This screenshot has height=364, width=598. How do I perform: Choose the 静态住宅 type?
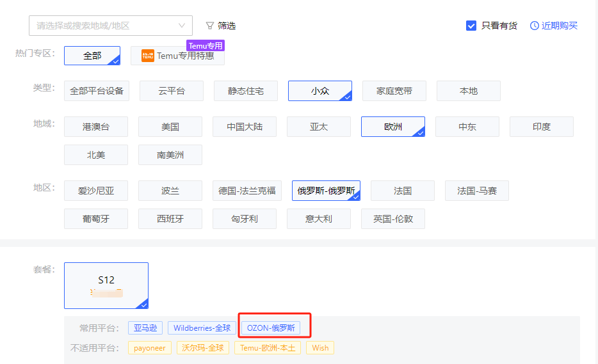point(246,91)
